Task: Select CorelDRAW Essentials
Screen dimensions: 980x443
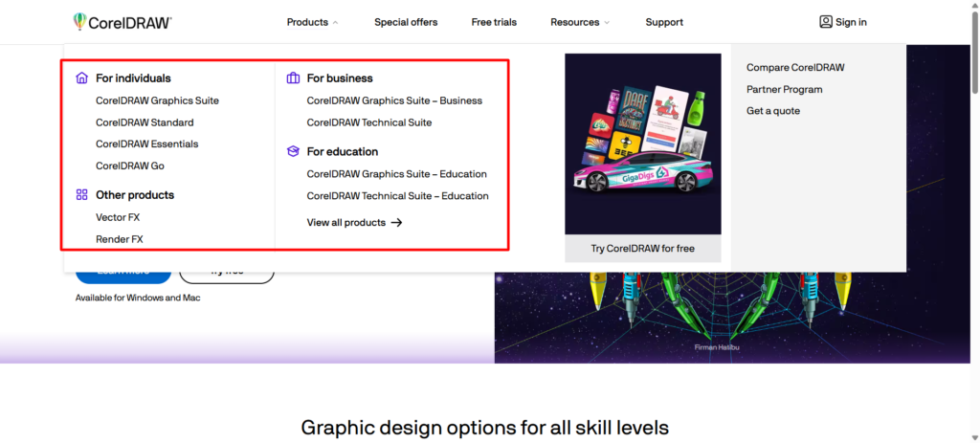Action: [146, 144]
